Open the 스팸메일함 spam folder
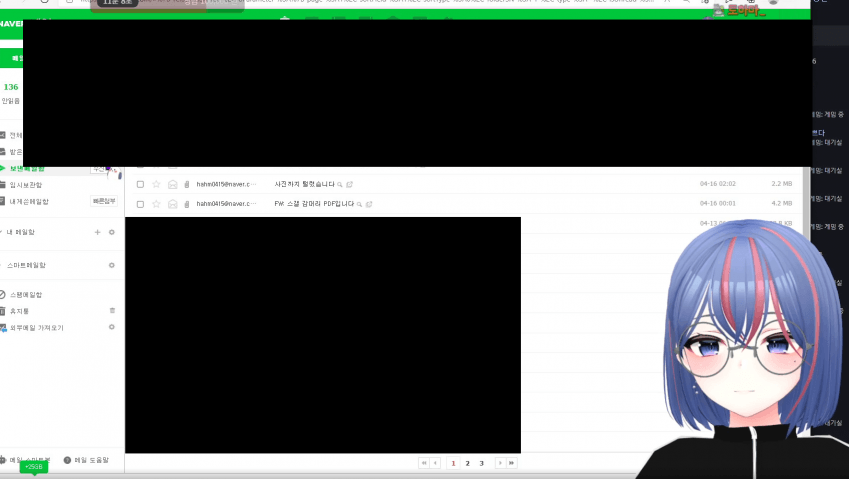The height and width of the screenshot is (479, 849). point(25,295)
